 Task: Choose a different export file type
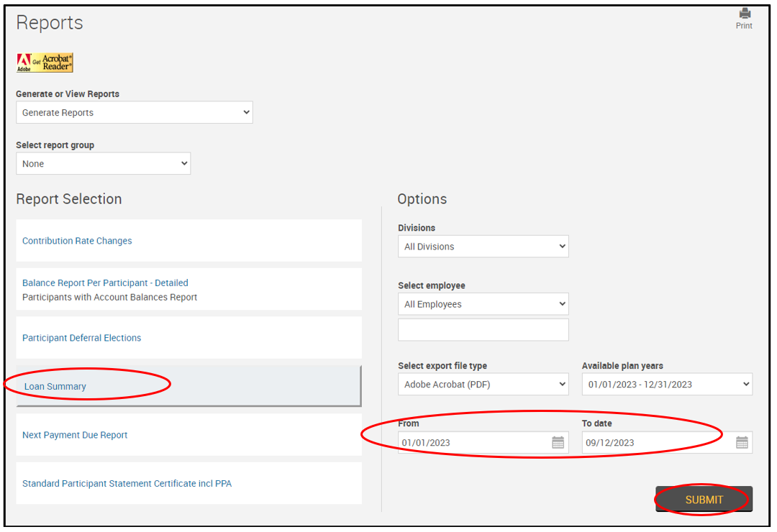click(x=483, y=385)
